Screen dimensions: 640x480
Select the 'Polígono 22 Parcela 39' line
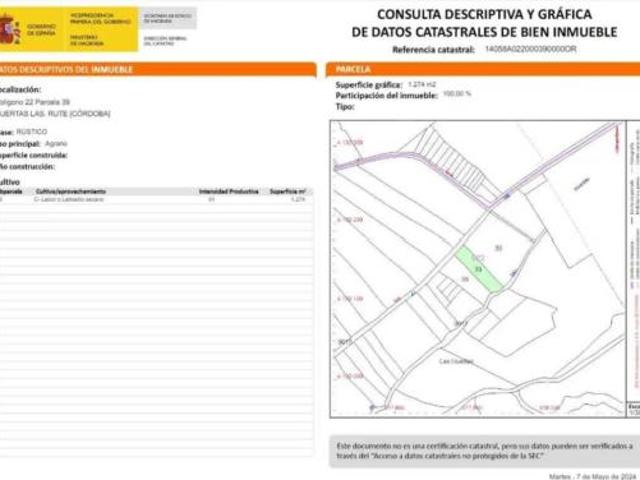pyautogui.click(x=35, y=102)
